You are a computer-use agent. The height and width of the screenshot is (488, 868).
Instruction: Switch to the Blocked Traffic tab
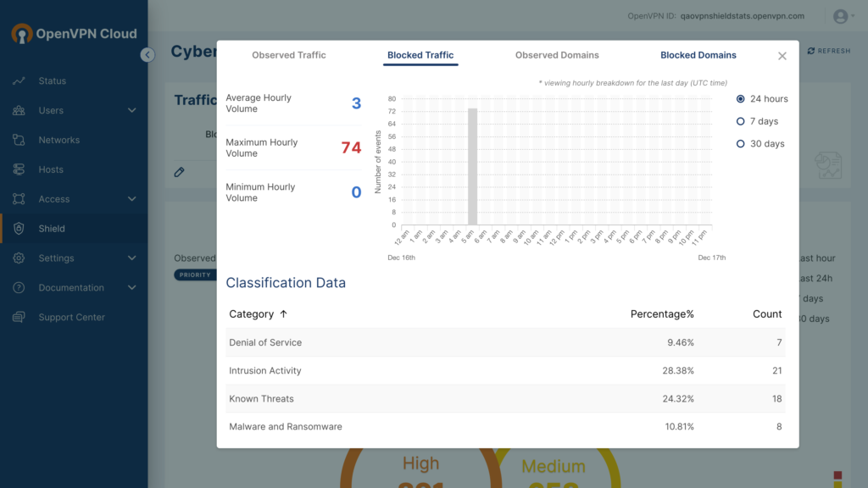click(420, 55)
